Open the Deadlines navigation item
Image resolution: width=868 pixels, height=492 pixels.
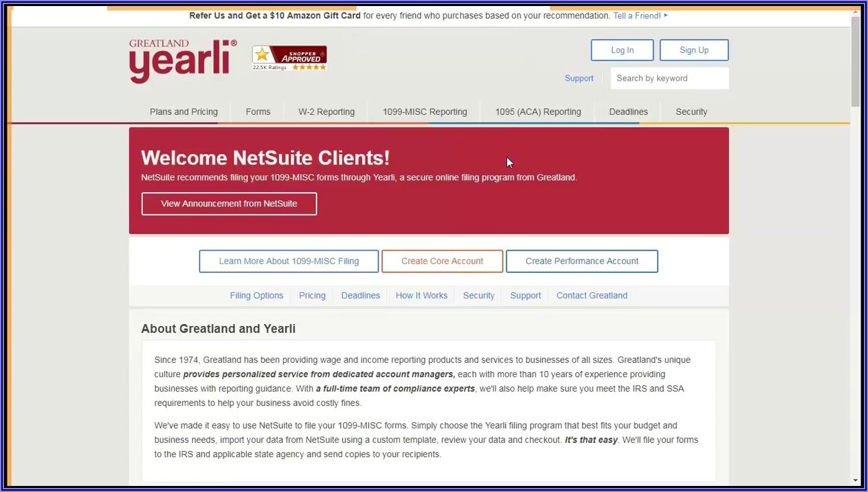(x=627, y=112)
